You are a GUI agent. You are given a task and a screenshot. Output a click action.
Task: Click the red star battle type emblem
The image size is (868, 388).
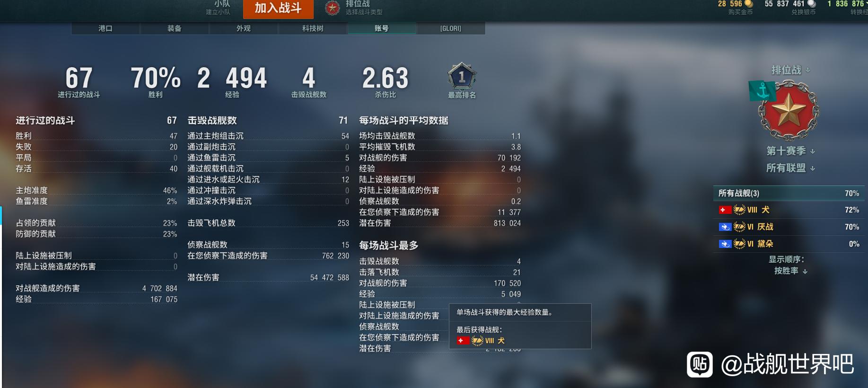(x=333, y=7)
